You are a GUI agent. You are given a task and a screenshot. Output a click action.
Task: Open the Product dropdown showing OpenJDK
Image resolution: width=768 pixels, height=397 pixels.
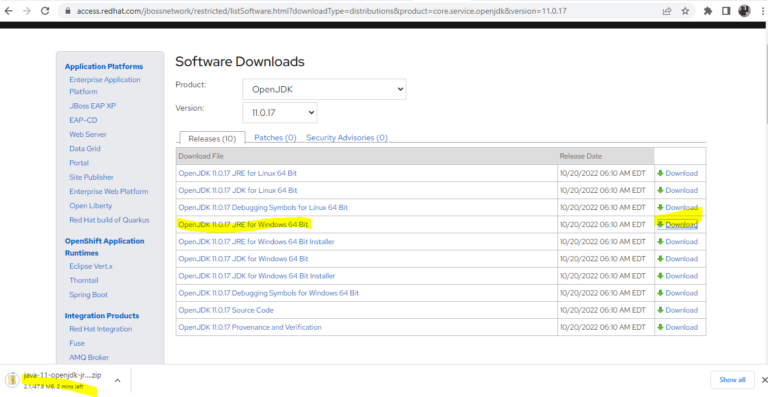coord(324,89)
